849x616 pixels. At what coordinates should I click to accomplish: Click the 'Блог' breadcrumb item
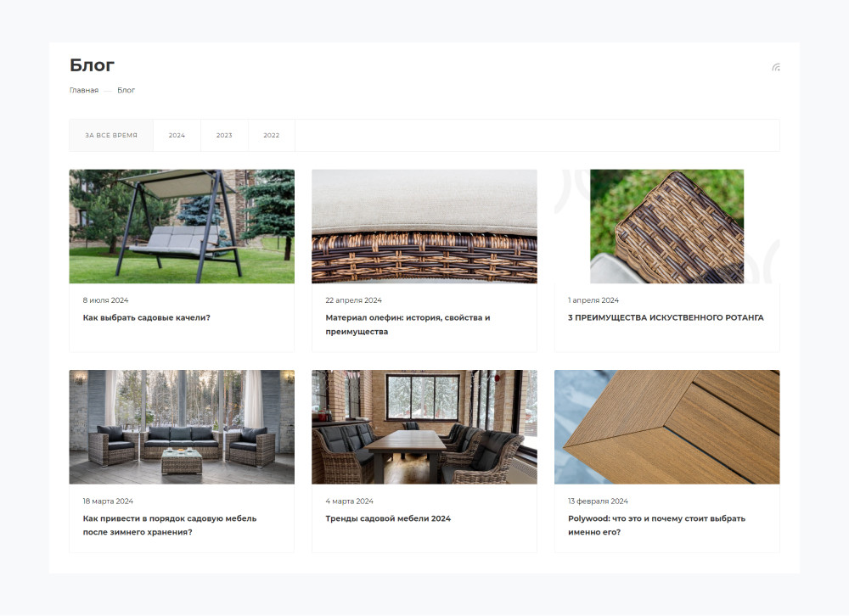click(127, 91)
